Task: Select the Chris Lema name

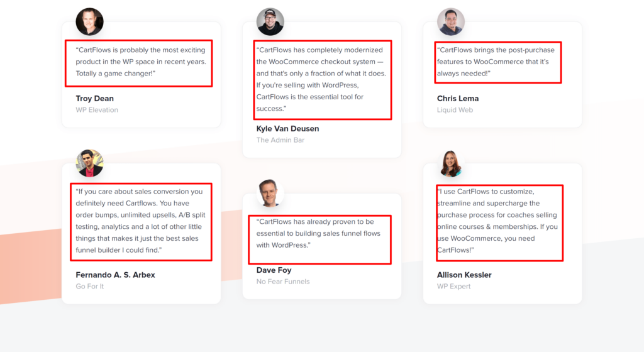Action: pyautogui.click(x=458, y=99)
